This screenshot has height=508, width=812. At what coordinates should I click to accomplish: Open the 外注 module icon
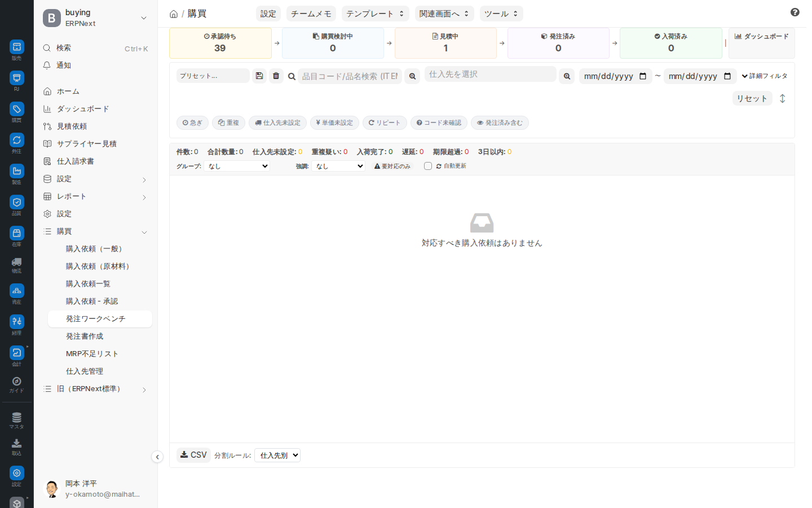click(17, 140)
